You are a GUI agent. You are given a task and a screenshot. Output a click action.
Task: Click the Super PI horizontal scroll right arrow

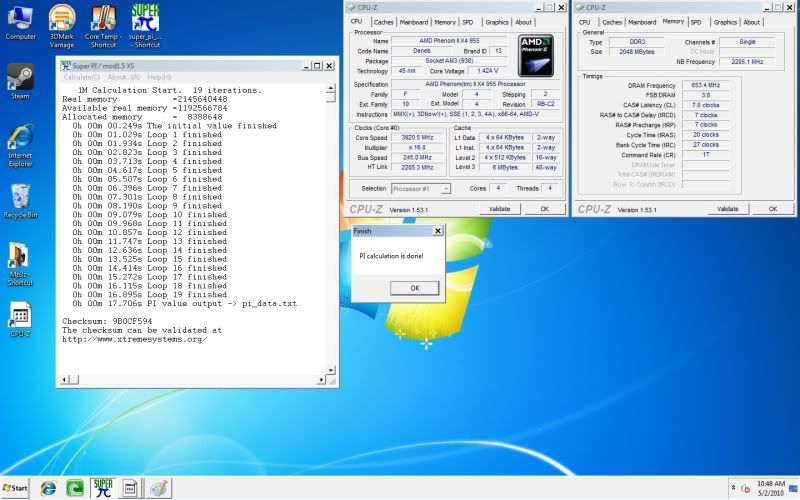(321, 380)
